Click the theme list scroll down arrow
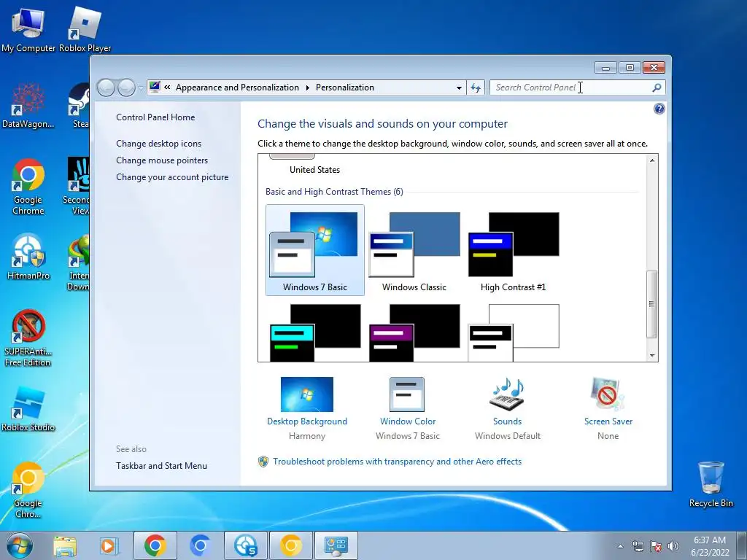 [x=651, y=355]
